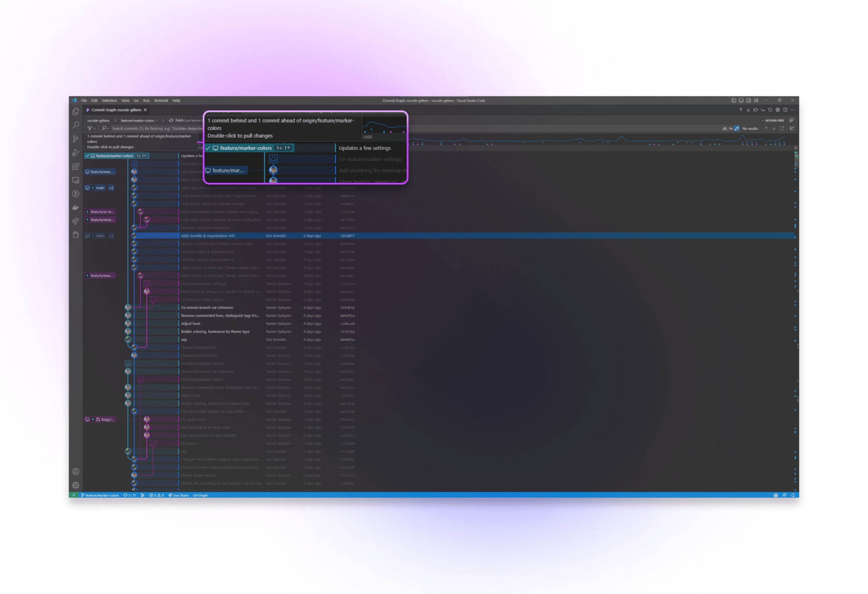Viewport: 868px width, 594px height.
Task: Click Git Graph in status bar
Action: [200, 495]
